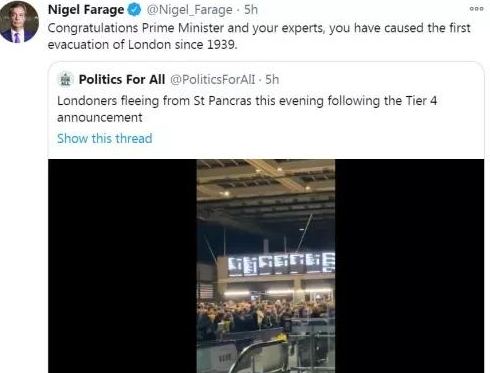The width and height of the screenshot is (490, 373).
Task: Click the crowd of passengers in the video
Action: (x=265, y=318)
